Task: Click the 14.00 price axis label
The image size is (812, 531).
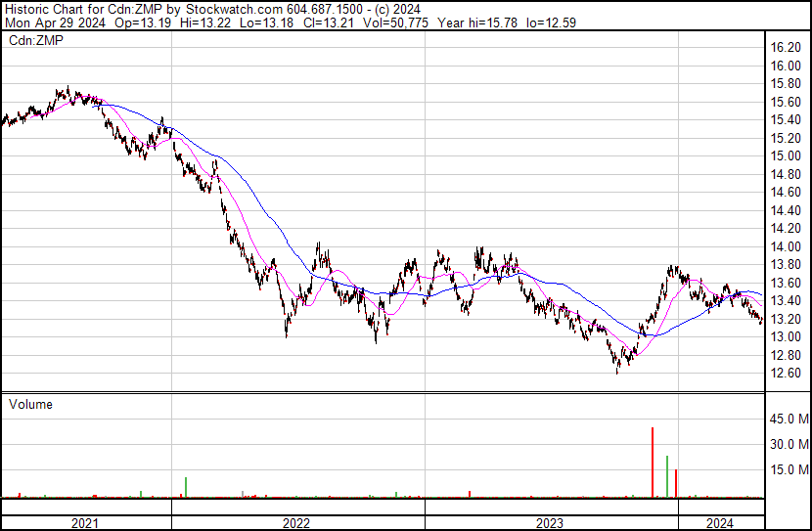Action: (x=786, y=246)
